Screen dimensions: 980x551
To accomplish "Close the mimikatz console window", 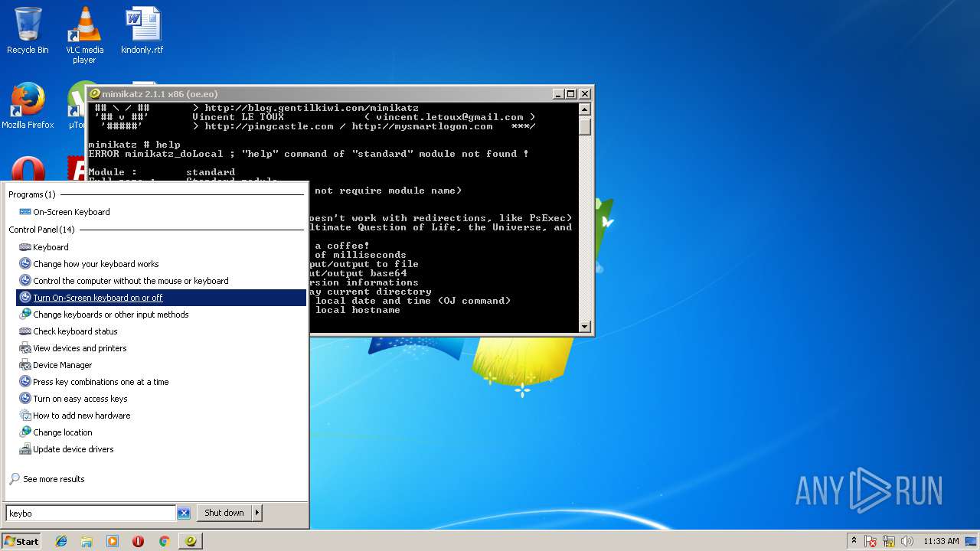I will point(585,93).
